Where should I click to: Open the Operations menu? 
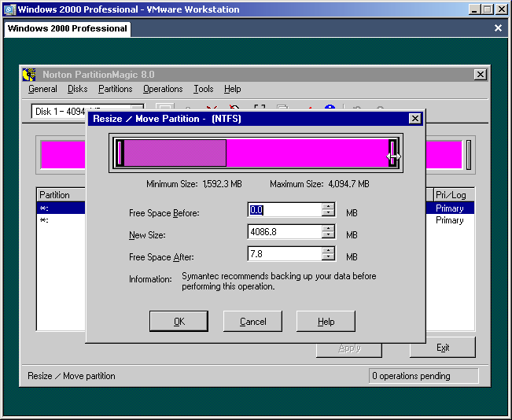163,89
